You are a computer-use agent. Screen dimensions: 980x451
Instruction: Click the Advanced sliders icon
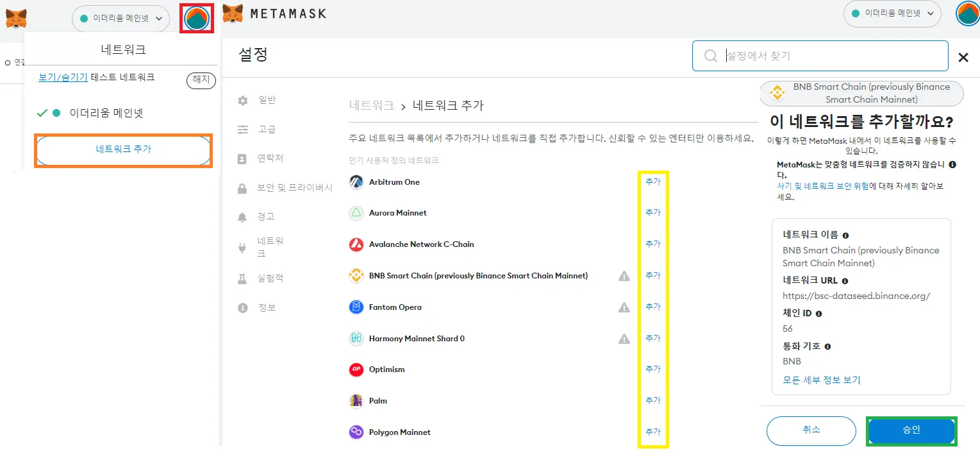(x=242, y=130)
